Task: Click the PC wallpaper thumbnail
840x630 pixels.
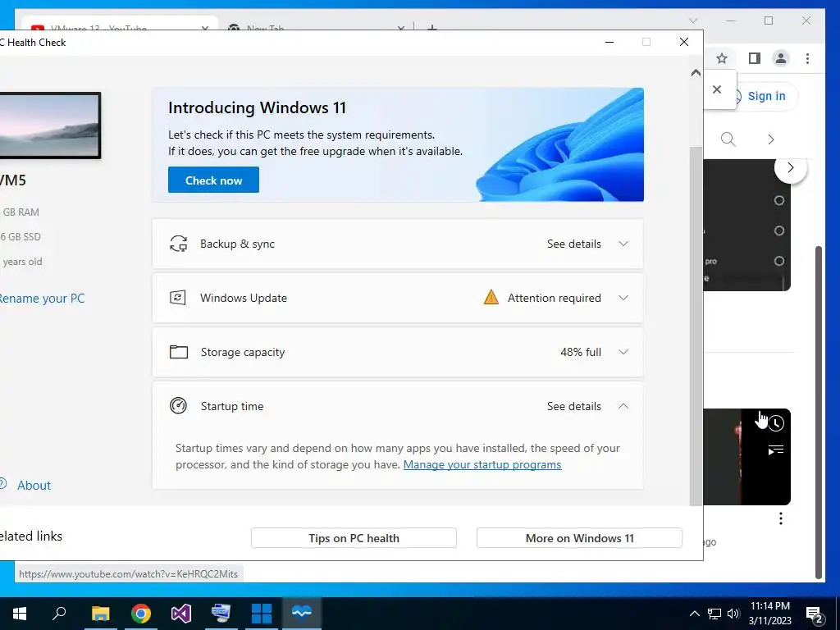Action: 50,126
